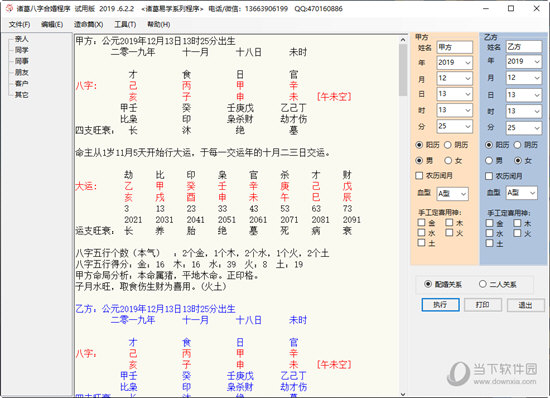Select 客户 in the category tree
Image resolution: width=550 pixels, height=398 pixels.
click(x=21, y=83)
